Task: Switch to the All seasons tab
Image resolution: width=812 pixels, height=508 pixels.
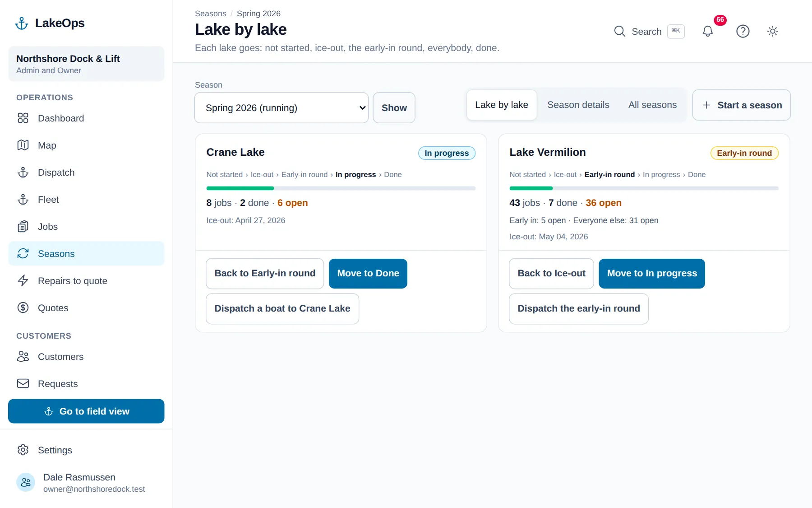Action: tap(652, 105)
